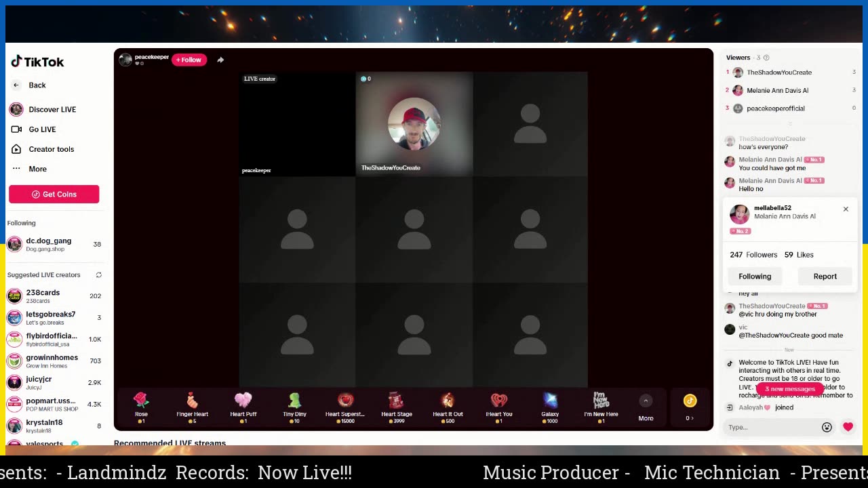Image resolution: width=868 pixels, height=488 pixels.
Task: Click the 59 Likes count
Action: tap(799, 255)
